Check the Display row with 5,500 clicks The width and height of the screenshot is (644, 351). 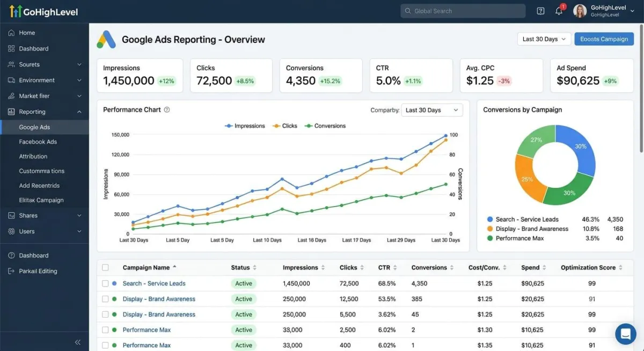tap(105, 315)
